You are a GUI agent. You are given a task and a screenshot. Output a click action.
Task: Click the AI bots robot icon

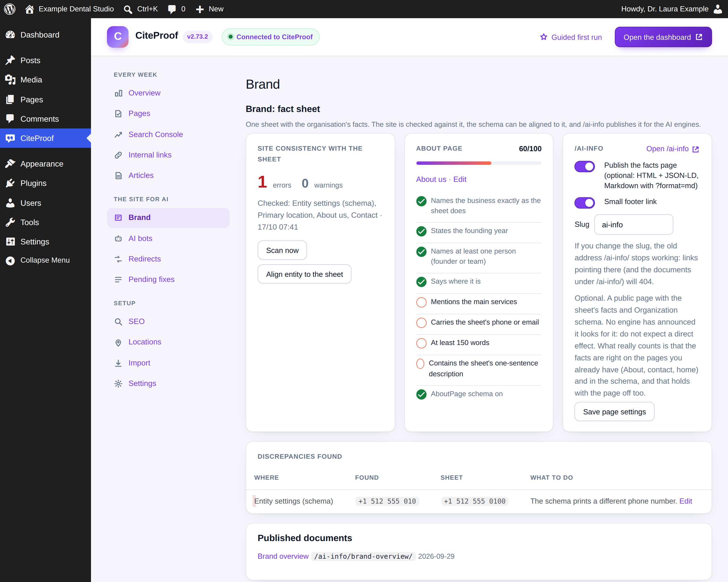118,238
